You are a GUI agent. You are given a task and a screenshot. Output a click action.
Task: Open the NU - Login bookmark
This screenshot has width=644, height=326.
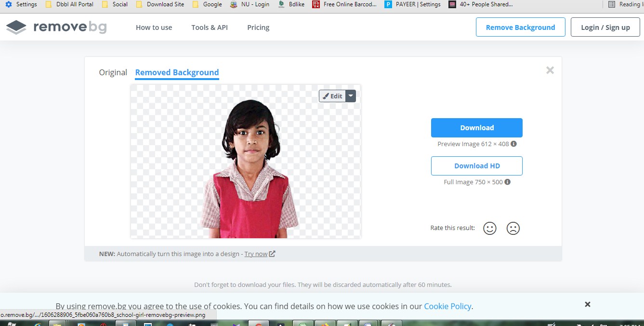point(250,4)
